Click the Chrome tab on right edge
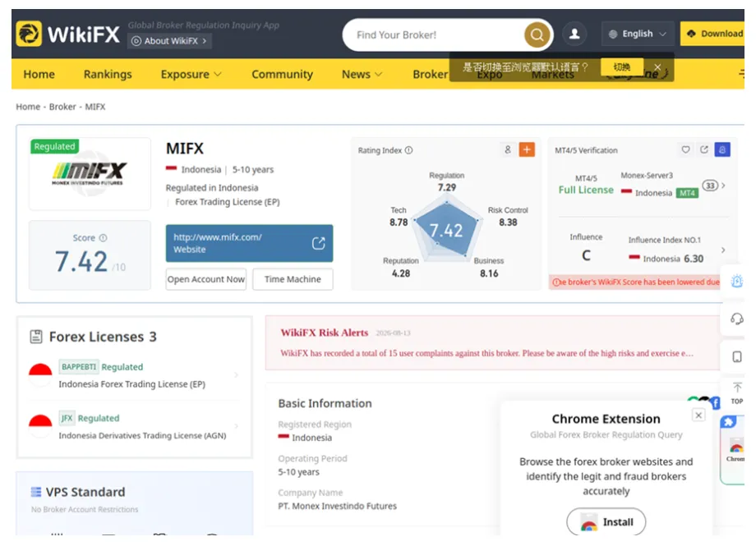Image resolution: width=756 pixels, height=546 pixels. pyautogui.click(x=734, y=450)
